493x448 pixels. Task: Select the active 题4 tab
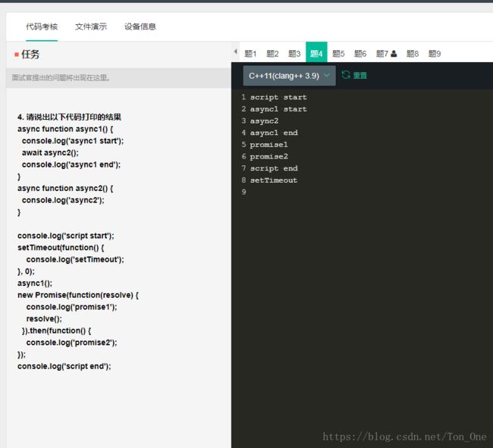tap(316, 54)
